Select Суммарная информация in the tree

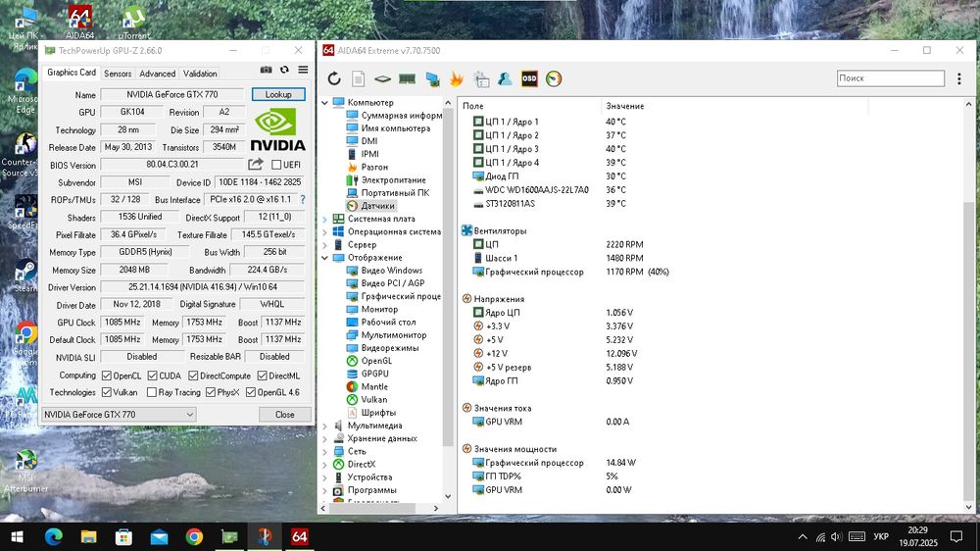401,115
